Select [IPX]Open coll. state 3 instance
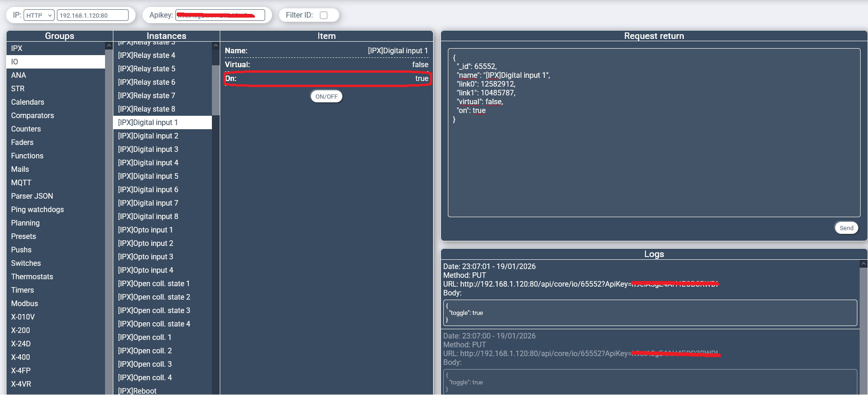868x395 pixels. (162, 311)
